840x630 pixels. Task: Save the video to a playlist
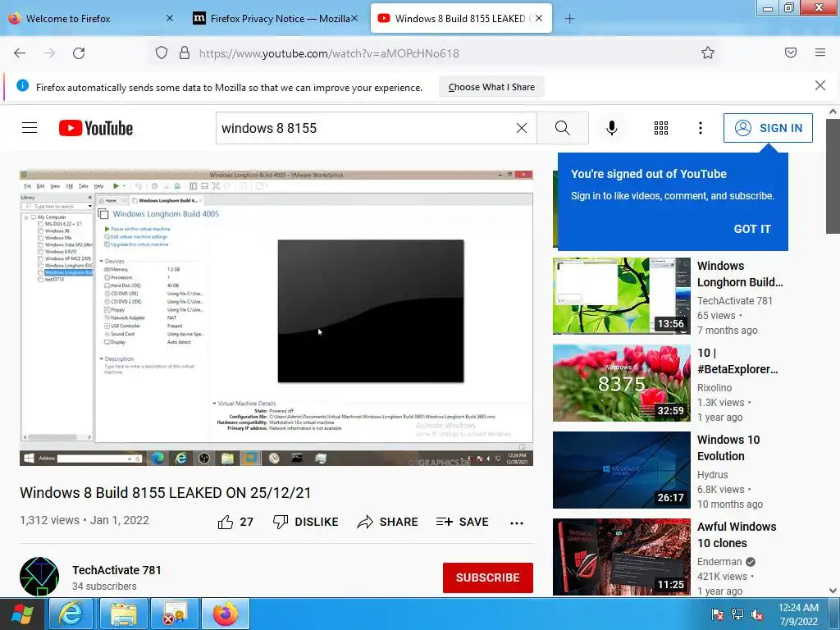pyautogui.click(x=463, y=522)
